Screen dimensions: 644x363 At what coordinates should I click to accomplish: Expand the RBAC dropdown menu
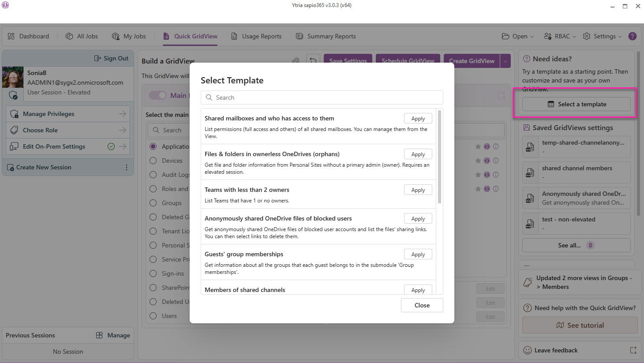point(560,36)
